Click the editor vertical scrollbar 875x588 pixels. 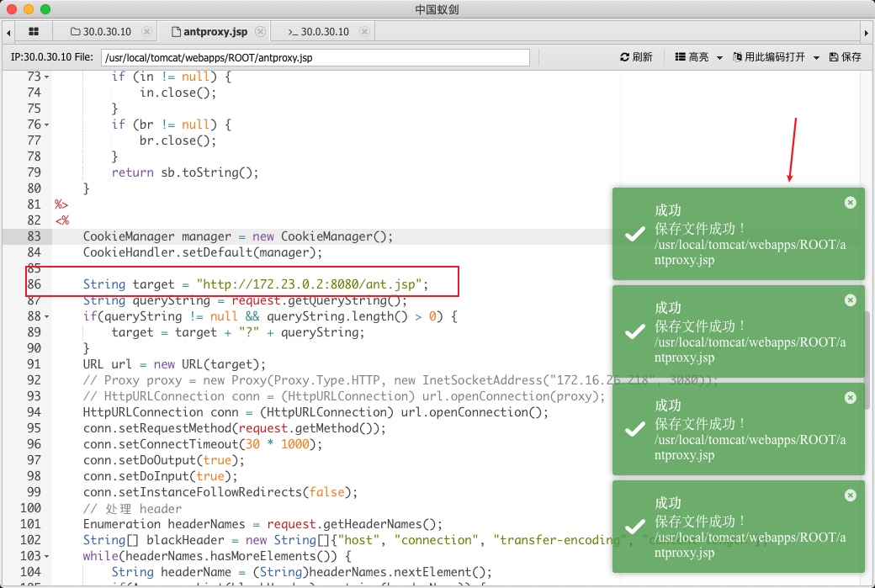tap(867, 360)
